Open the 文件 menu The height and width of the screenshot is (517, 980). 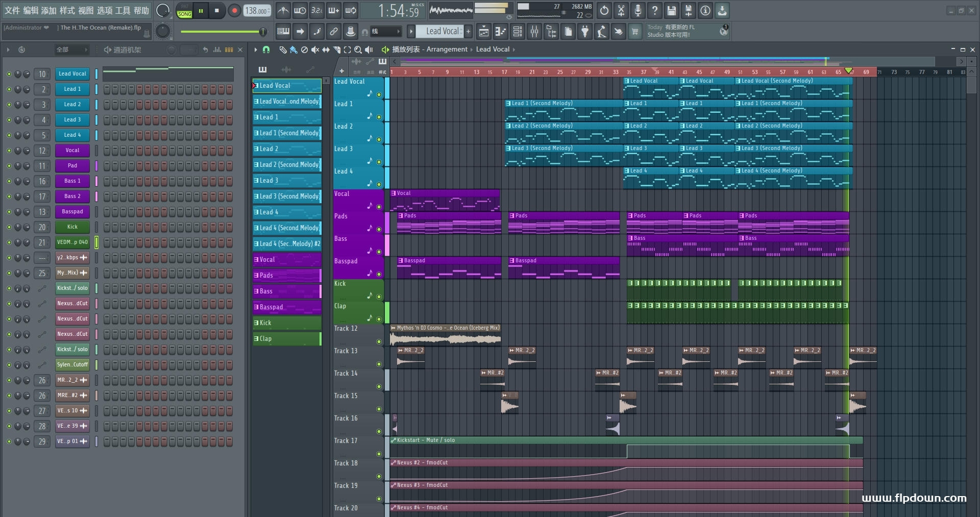(12, 11)
